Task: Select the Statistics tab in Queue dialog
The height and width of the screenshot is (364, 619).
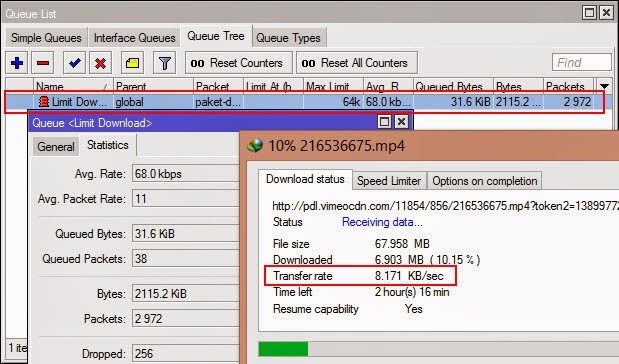Action: tap(108, 145)
